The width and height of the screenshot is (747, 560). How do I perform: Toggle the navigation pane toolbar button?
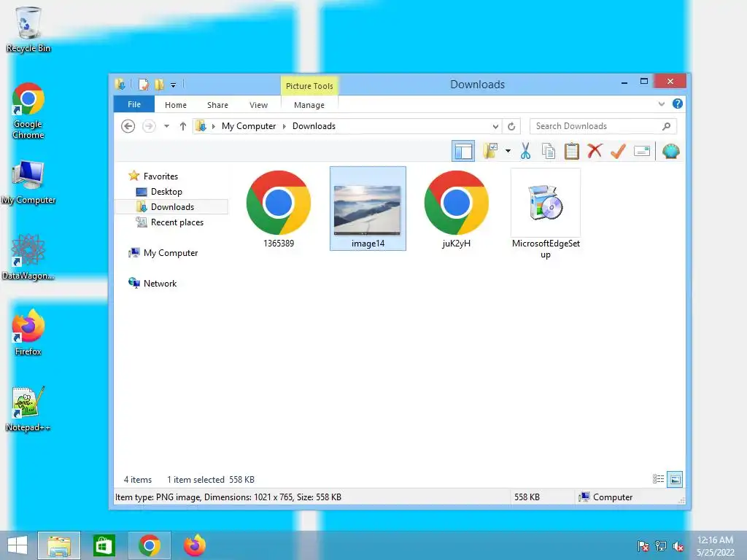[463, 152]
